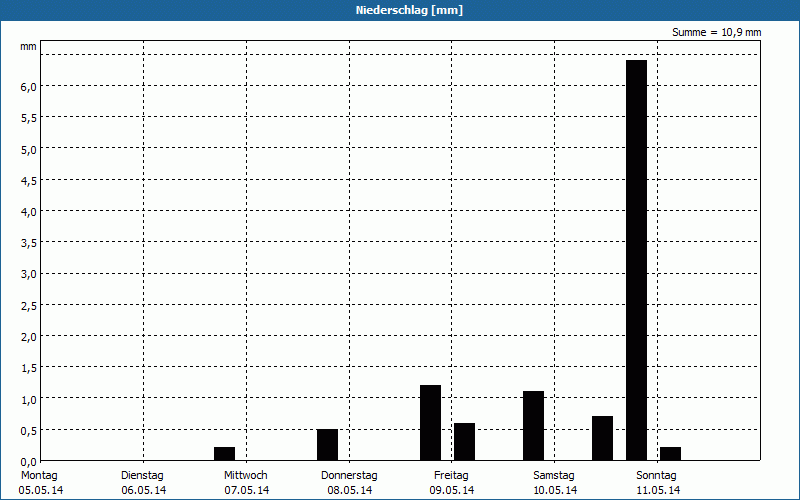Click the 0,5 y-axis label
The width and height of the screenshot is (800, 500).
[x=29, y=431]
